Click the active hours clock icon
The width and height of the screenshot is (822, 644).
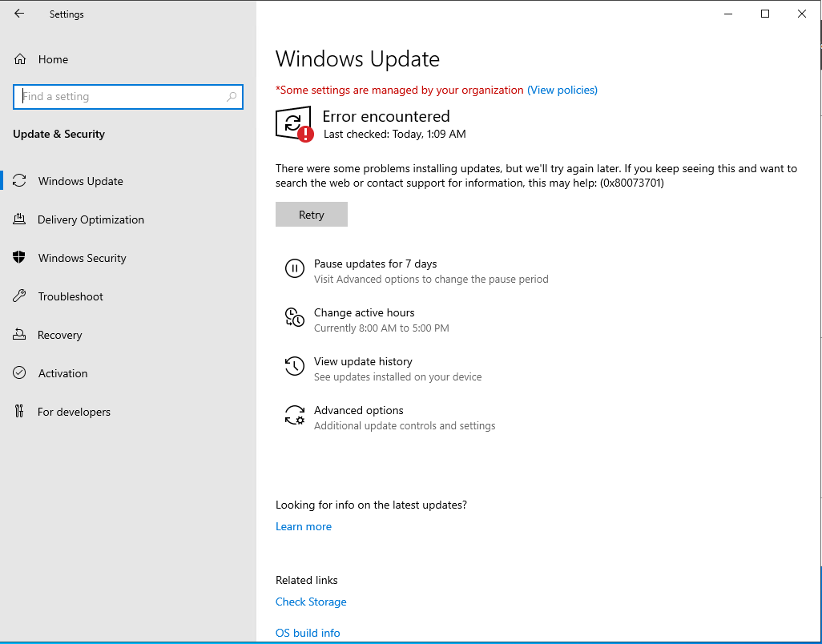(x=295, y=317)
